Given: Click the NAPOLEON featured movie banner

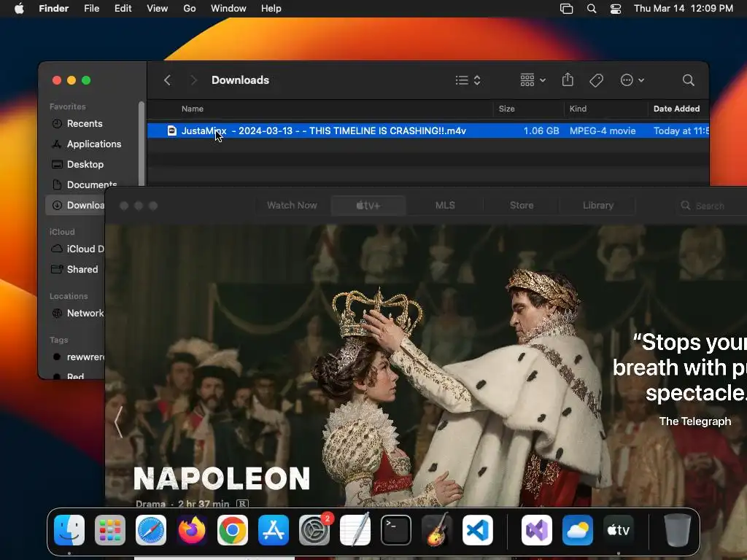Looking at the screenshot, I should (426, 366).
